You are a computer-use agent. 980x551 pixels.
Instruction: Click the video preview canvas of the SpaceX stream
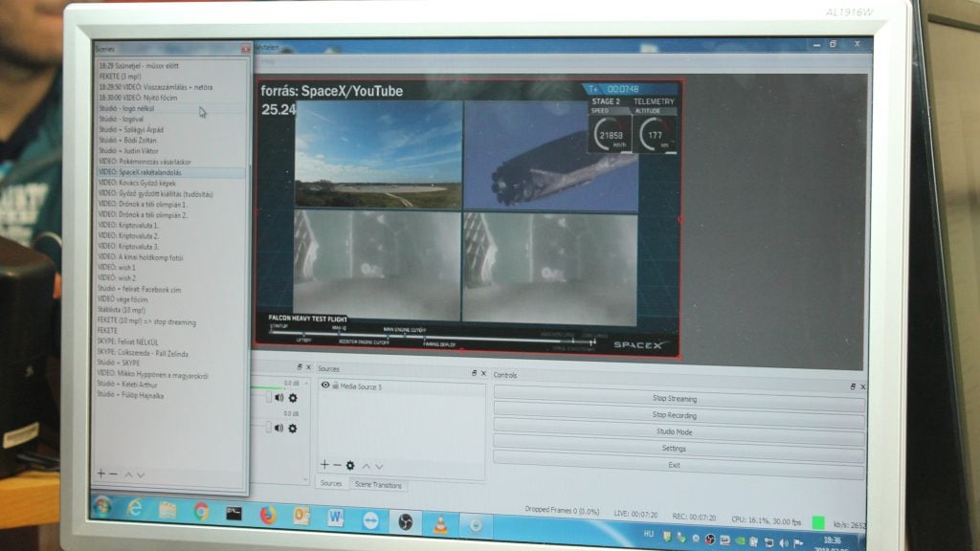467,219
